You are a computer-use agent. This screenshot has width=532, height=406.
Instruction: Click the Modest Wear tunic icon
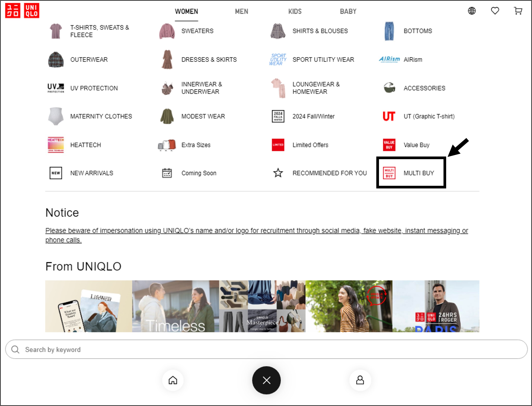[x=167, y=117]
